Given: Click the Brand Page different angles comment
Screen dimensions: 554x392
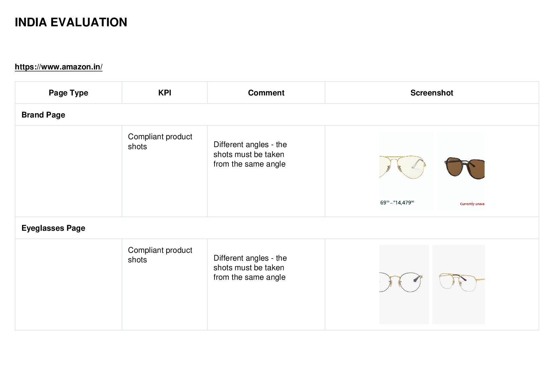Looking at the screenshot, I should click(x=250, y=154).
